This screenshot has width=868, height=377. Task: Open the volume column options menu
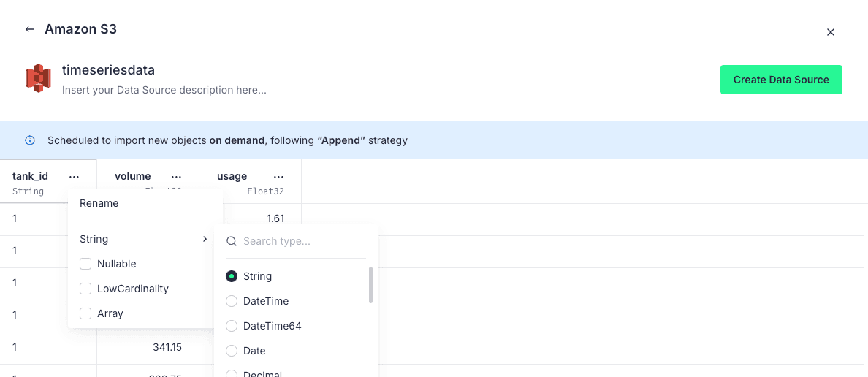(x=176, y=177)
